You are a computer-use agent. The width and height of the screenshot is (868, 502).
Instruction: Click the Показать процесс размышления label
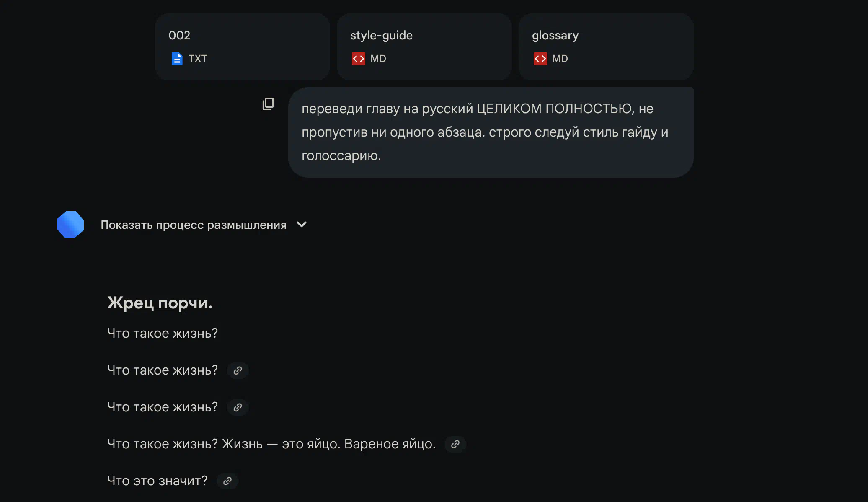tap(194, 225)
